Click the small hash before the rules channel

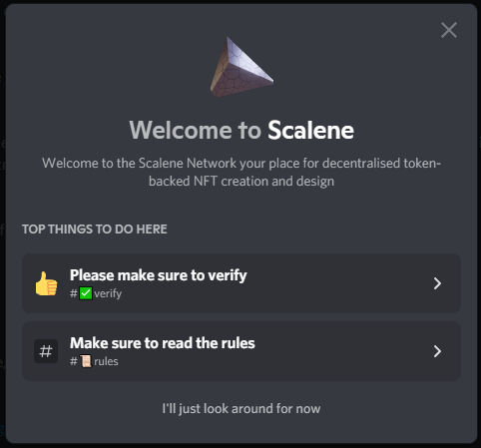(74, 361)
